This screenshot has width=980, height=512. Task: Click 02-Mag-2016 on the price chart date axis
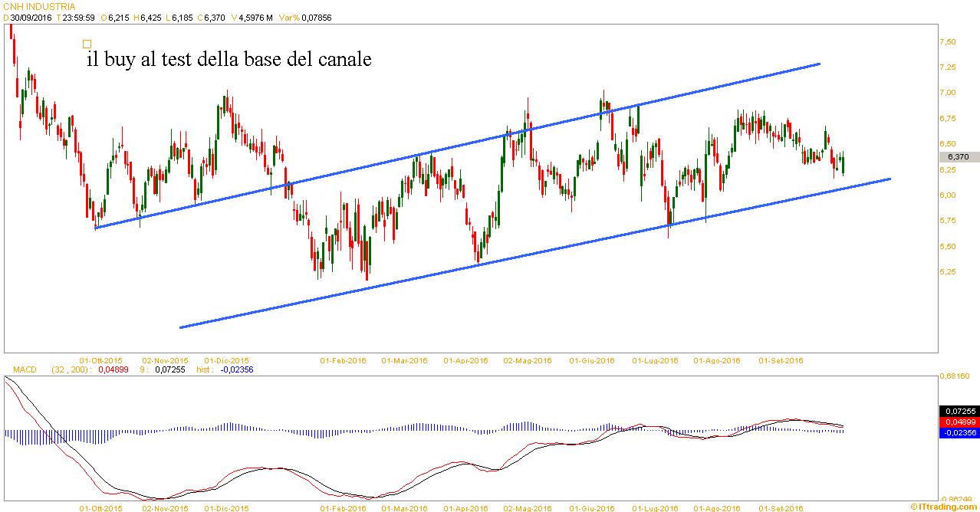[528, 360]
